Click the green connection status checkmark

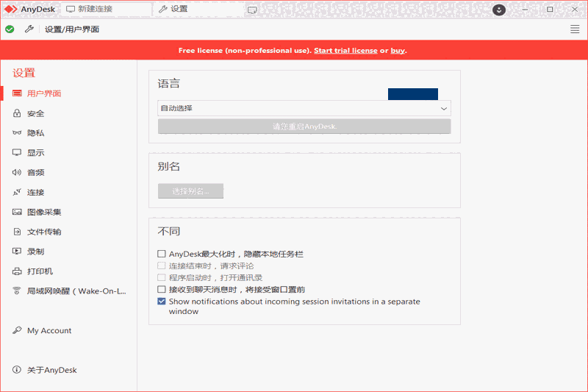10,29
